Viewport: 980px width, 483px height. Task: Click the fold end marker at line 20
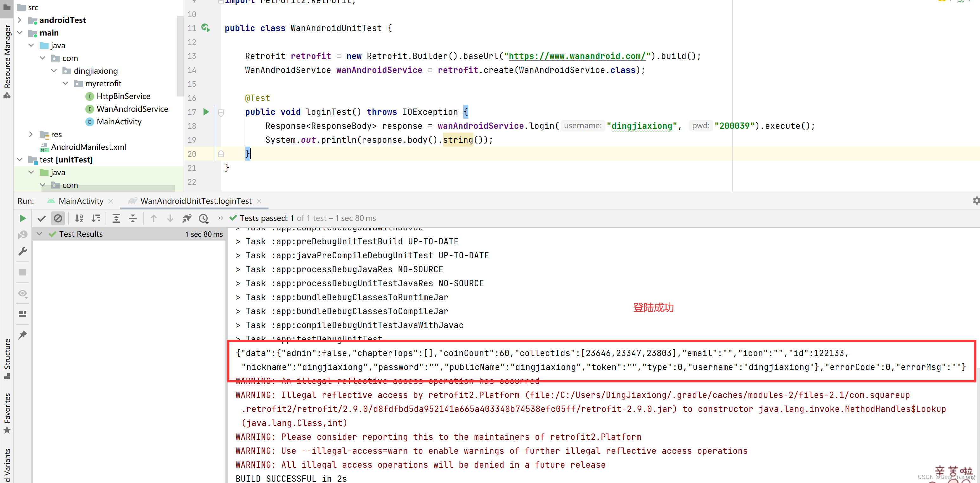(x=221, y=154)
